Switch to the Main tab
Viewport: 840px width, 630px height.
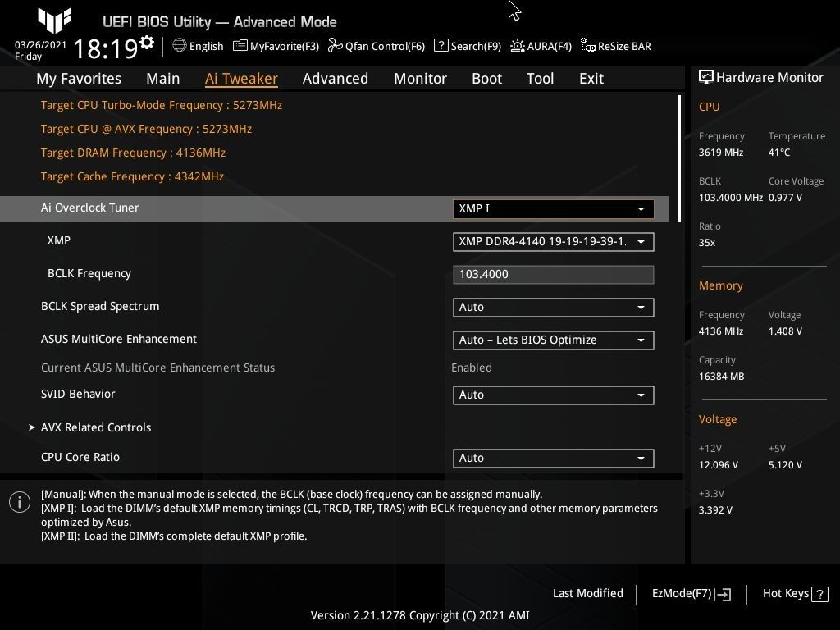click(163, 79)
